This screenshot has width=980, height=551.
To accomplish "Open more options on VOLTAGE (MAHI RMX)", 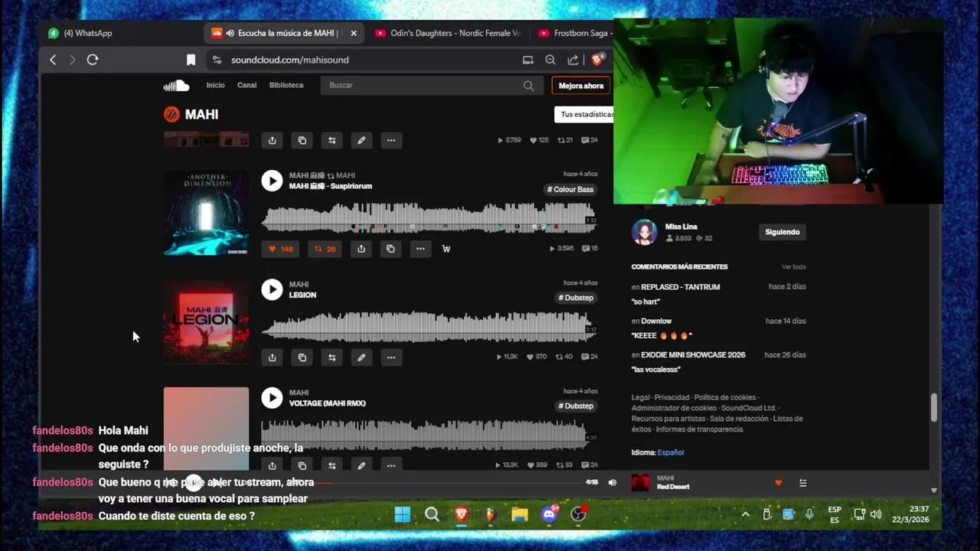I will [391, 465].
